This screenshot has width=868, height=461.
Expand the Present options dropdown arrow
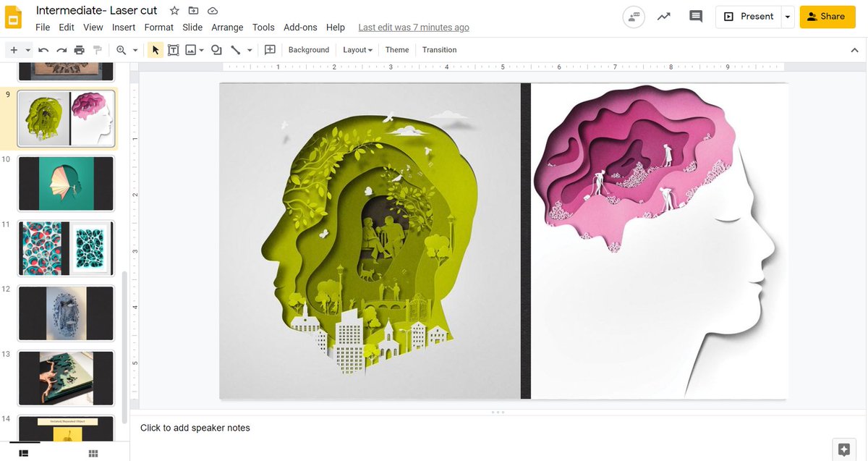788,17
